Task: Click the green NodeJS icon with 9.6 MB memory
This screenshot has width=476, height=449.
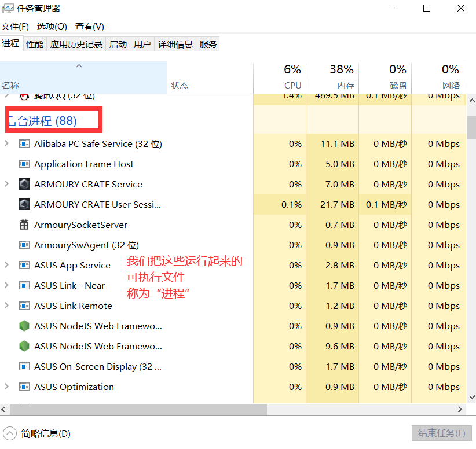Action: point(24,346)
